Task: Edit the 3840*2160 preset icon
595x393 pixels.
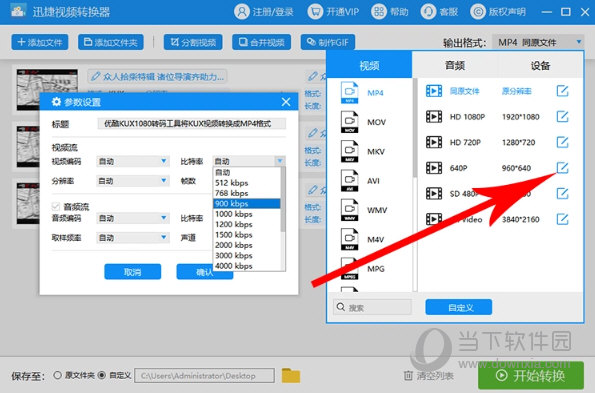Action: pos(562,219)
